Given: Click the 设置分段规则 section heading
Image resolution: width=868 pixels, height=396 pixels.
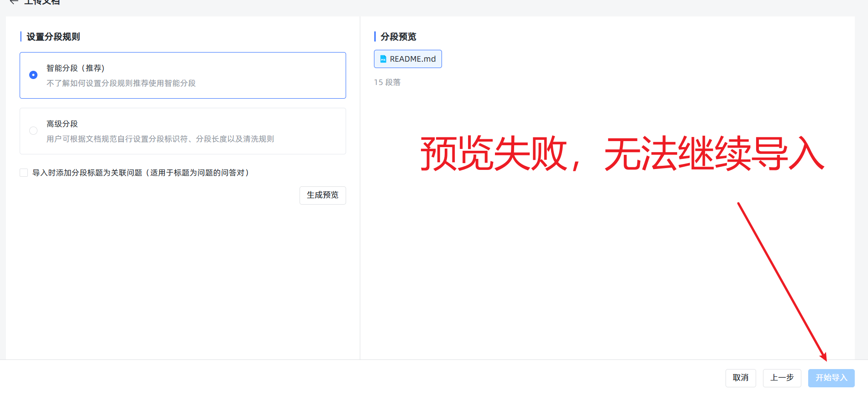Looking at the screenshot, I should point(53,37).
